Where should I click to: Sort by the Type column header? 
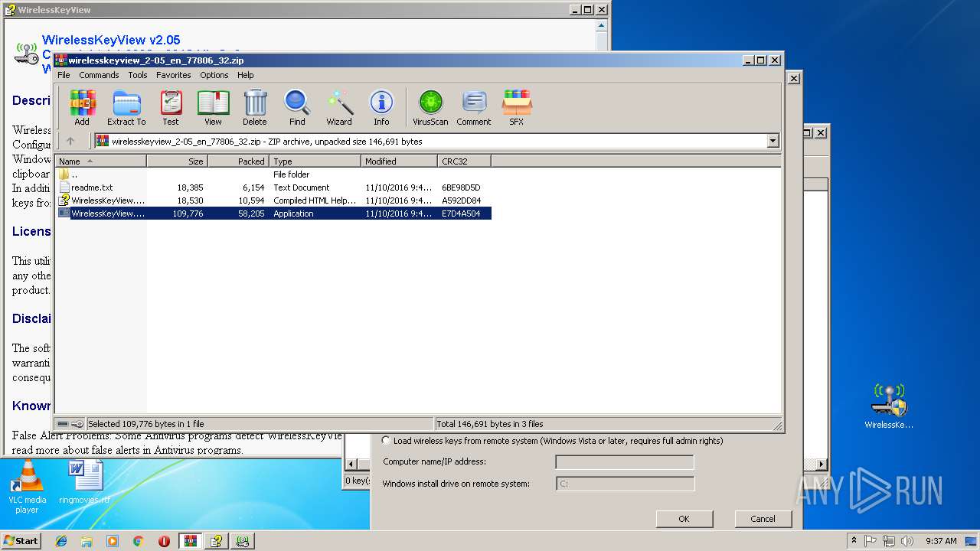coord(315,161)
